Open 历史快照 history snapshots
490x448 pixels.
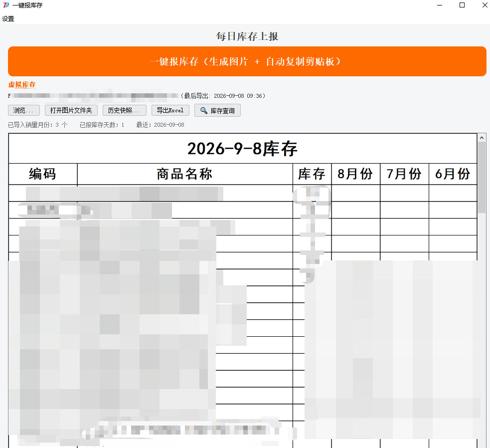[x=125, y=110]
